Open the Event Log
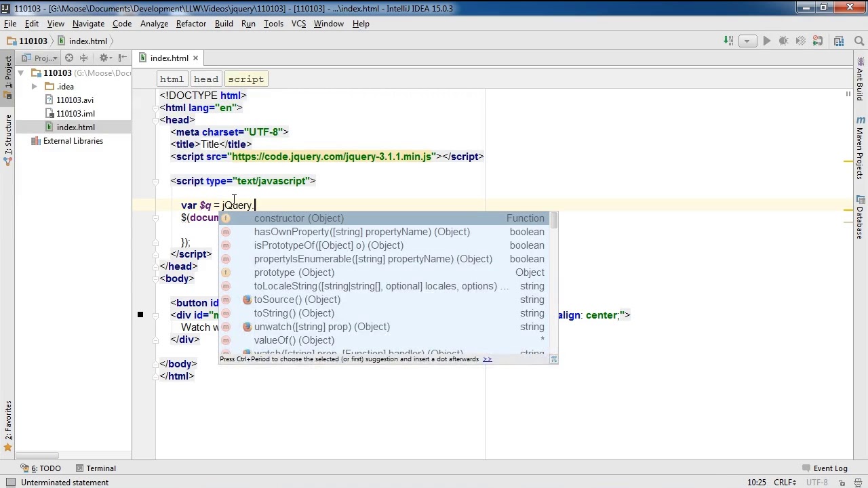The image size is (868, 488). 825,468
